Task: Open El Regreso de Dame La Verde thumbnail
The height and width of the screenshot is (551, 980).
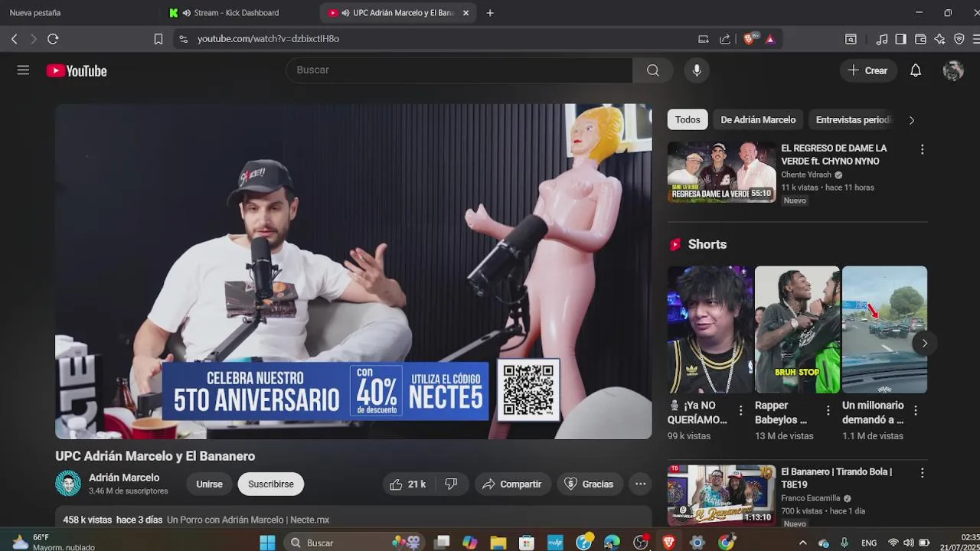Action: pos(721,172)
